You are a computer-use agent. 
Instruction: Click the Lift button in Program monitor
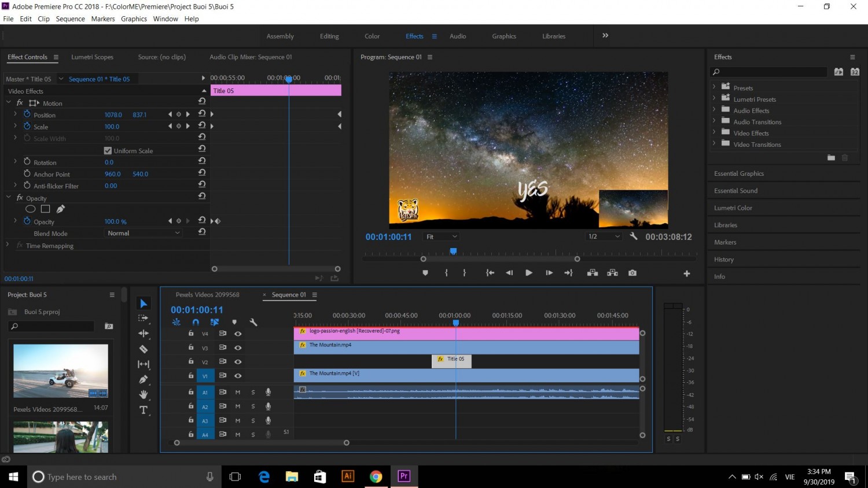coord(593,273)
